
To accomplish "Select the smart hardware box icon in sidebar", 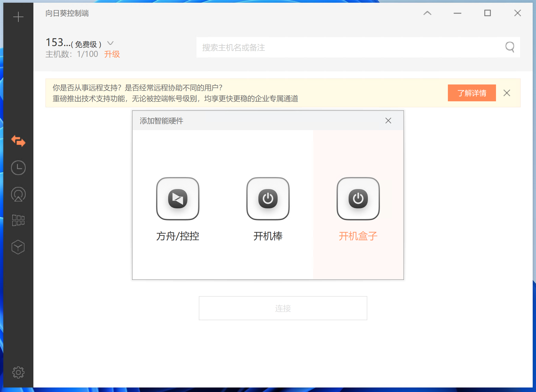I will (18, 247).
